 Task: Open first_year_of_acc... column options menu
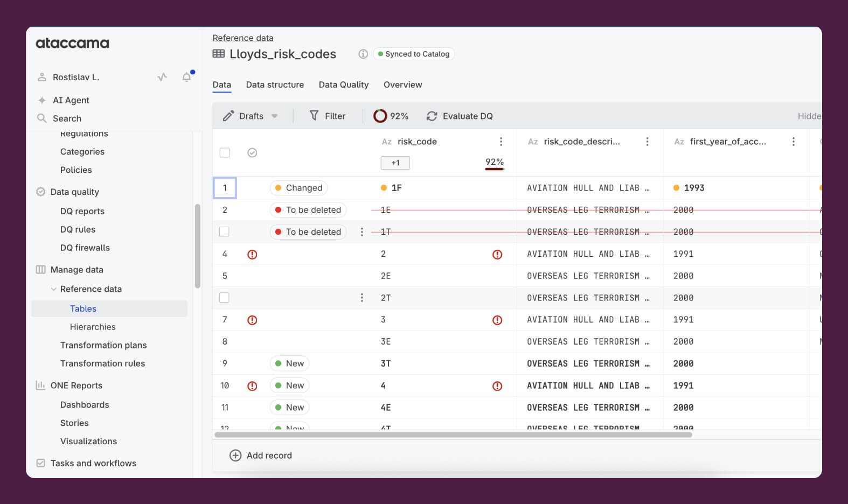(793, 142)
